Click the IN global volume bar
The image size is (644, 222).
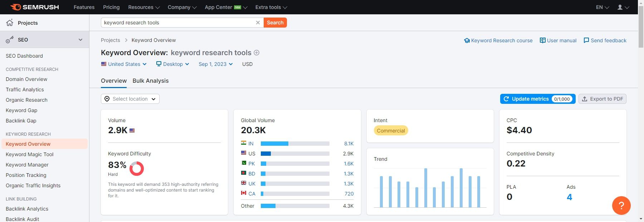coord(295,144)
